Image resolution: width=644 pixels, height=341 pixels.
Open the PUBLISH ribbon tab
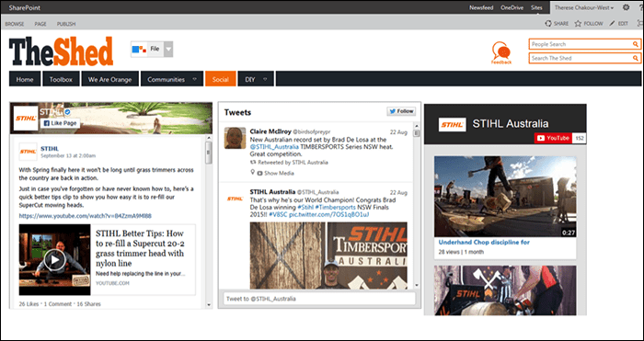[x=66, y=24]
